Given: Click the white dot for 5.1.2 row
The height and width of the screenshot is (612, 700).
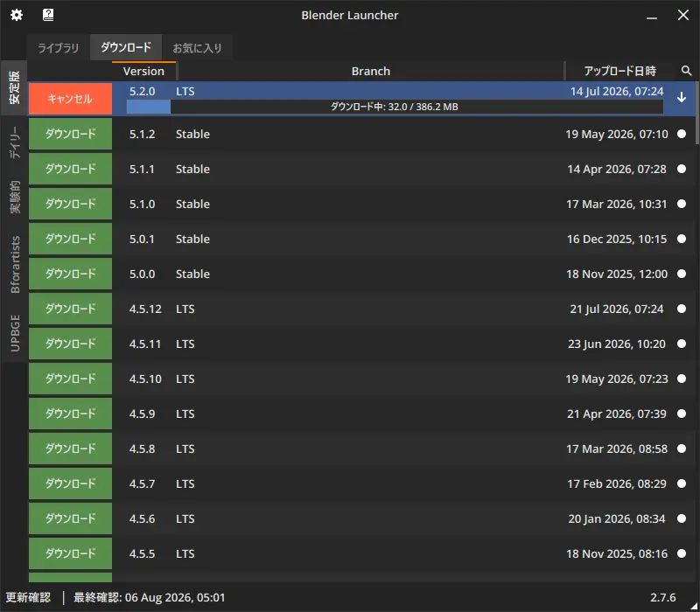Looking at the screenshot, I should (x=682, y=134).
